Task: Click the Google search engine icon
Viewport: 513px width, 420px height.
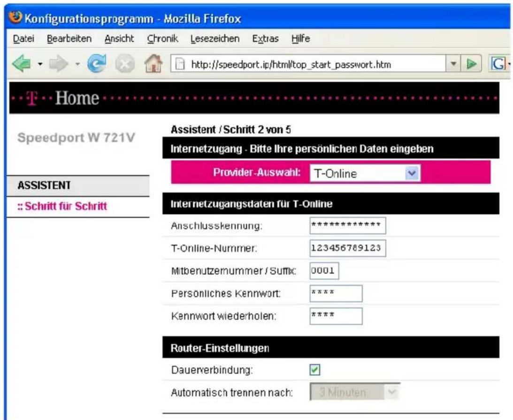Action: pyautogui.click(x=498, y=64)
